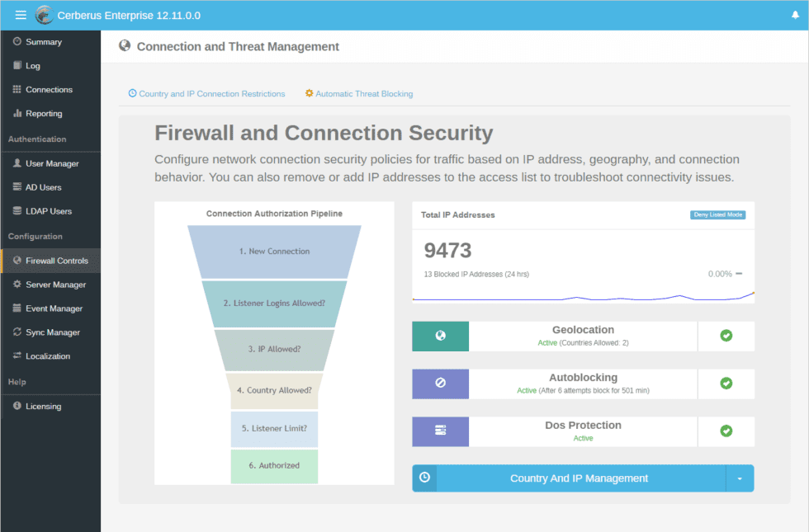Go to User Manager in sidebar
This screenshot has width=809, height=532.
pyautogui.click(x=52, y=163)
